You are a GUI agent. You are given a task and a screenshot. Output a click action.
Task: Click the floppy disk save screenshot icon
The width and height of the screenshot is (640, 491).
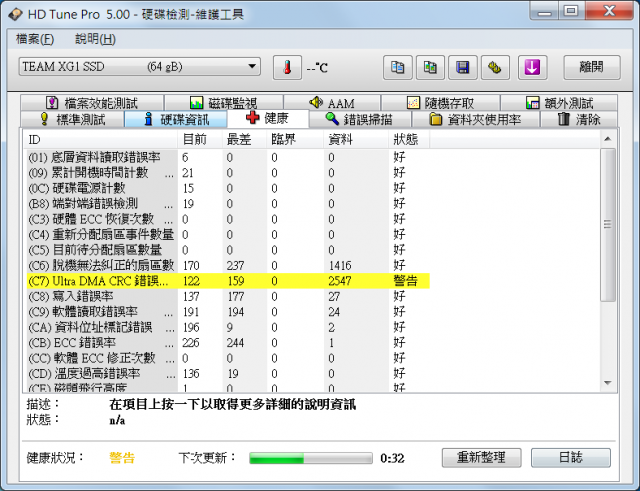tap(463, 67)
